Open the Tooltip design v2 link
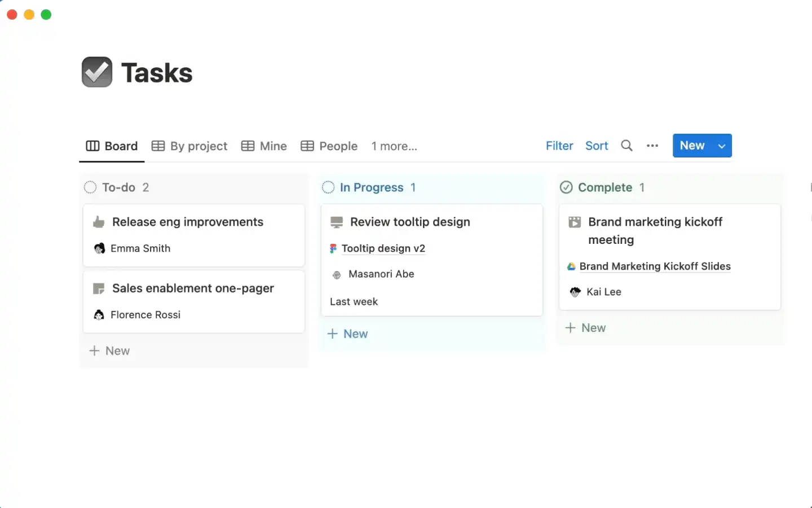Viewport: 812px width, 508px height. click(x=383, y=248)
